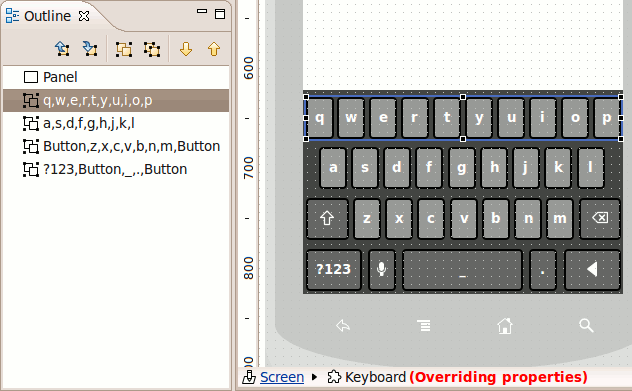Minimize the Outline panel

[202, 12]
